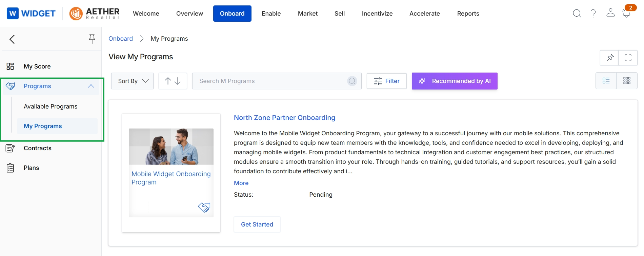Switch to list view layout
Image resolution: width=644 pixels, height=256 pixels.
tap(606, 81)
